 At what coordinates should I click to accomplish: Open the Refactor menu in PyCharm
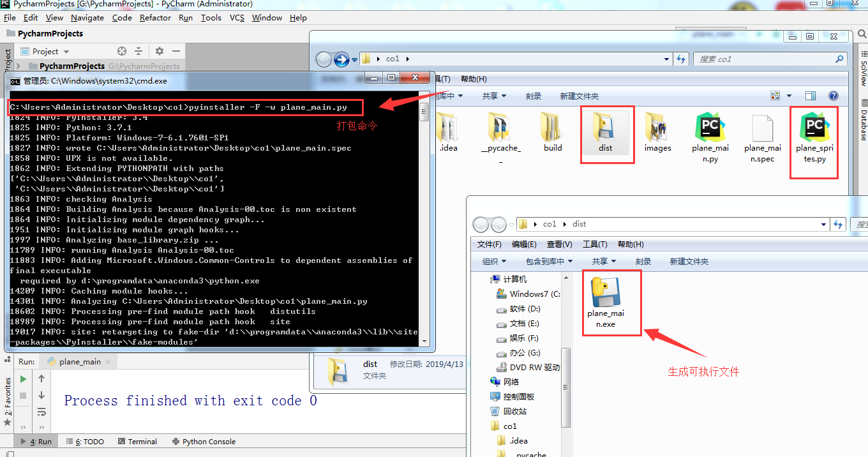(x=155, y=18)
